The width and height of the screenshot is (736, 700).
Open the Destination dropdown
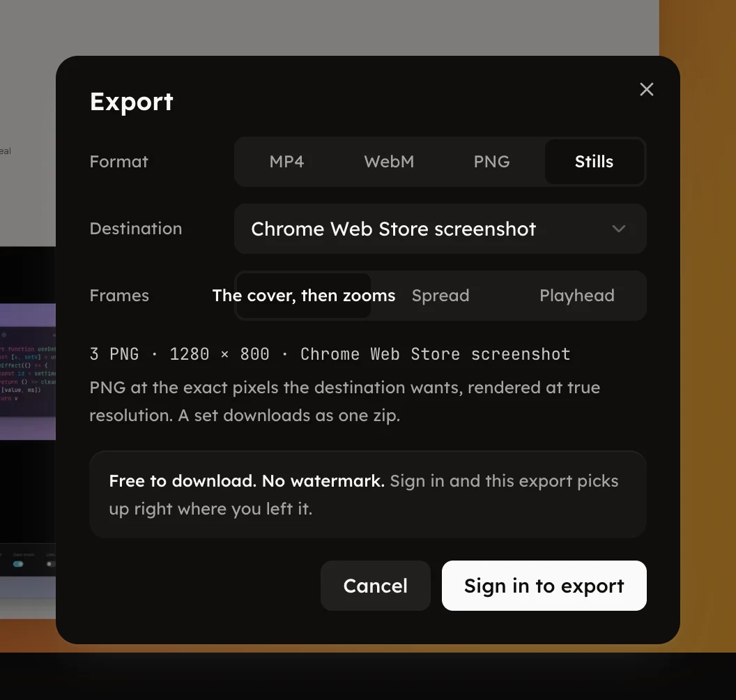[x=440, y=229]
